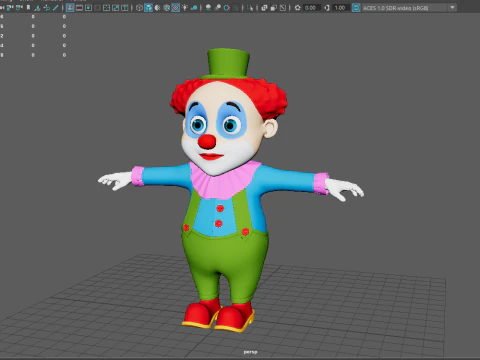Toggle the Field Chart icon
The image size is (480, 360).
[x=106, y=8]
